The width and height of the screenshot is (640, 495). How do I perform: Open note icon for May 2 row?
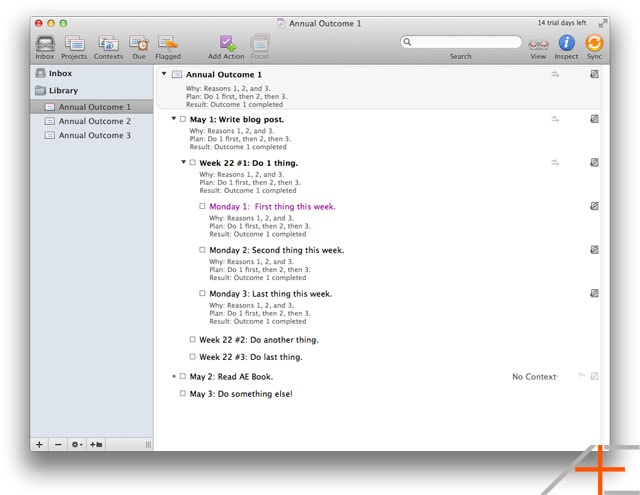click(594, 376)
